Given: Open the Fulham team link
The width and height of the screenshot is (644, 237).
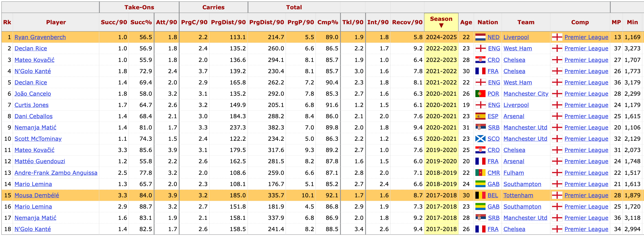Looking at the screenshot, I should click(514, 173).
